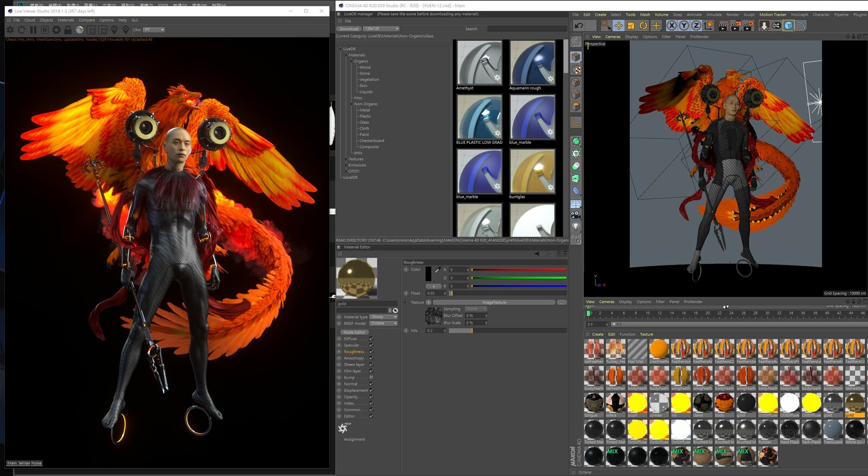Click the Octane help icon in Material Editor

344,428
